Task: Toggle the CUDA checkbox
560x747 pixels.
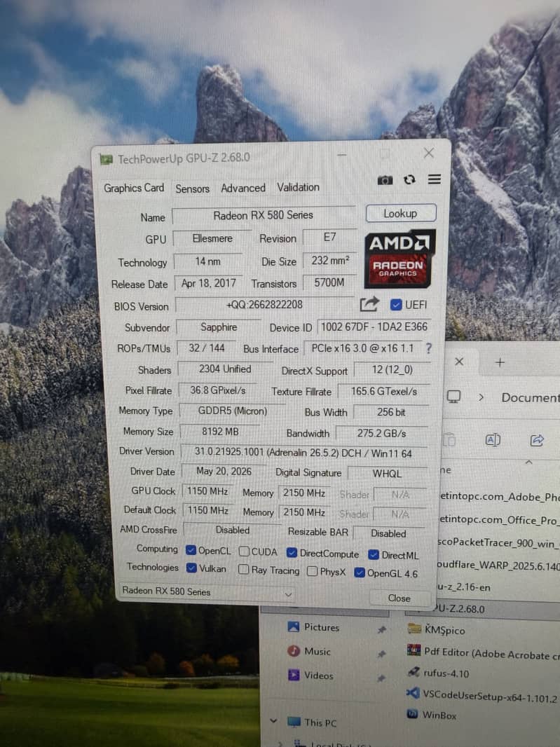Action: [x=243, y=551]
